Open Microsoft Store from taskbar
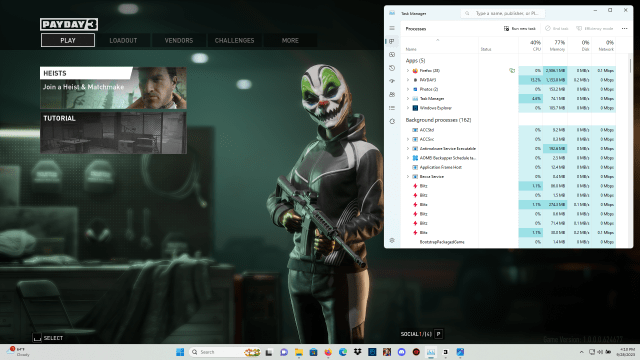This screenshot has height=360, width=640. tap(313, 352)
